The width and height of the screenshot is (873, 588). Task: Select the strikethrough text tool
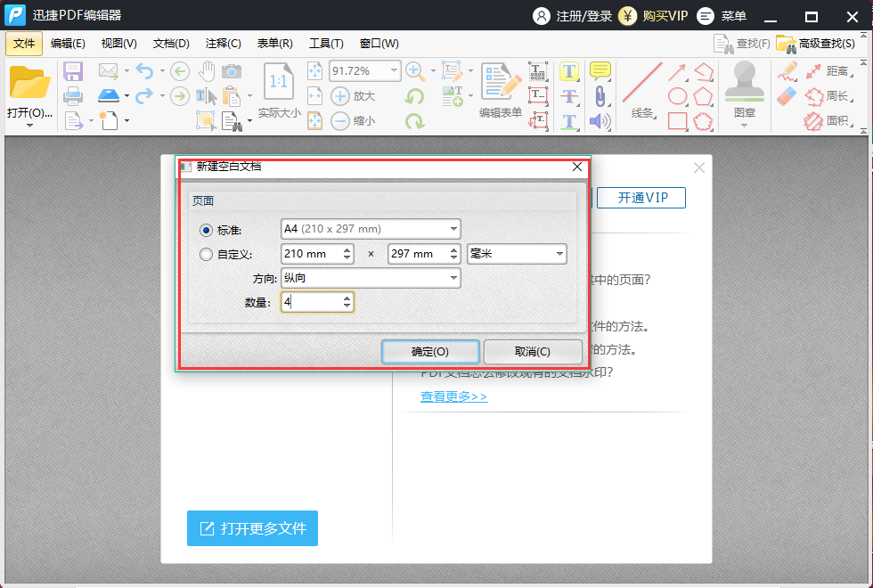[569, 96]
